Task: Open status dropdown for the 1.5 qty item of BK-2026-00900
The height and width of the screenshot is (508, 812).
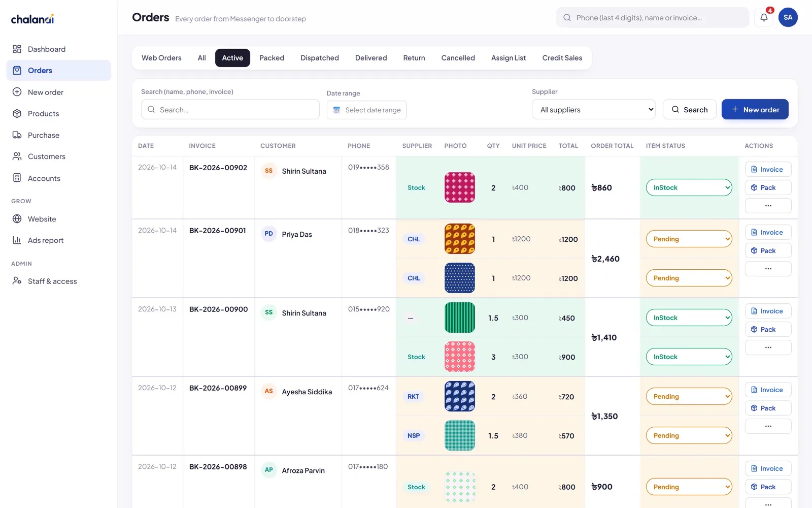Action: (x=689, y=317)
